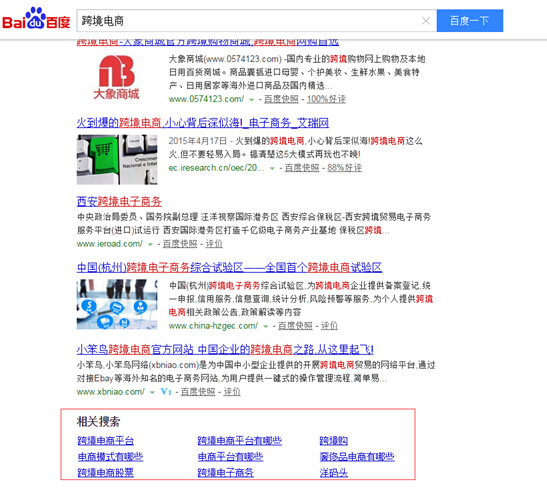Click the 百度一下 search button
The image size is (547, 488).
(470, 21)
